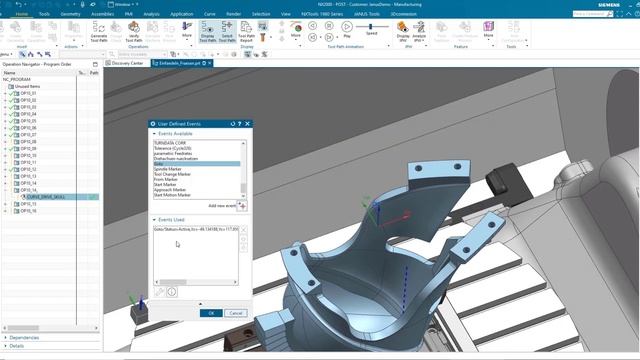The image size is (640, 360).
Task: Open the Tools ribbon tab
Action: point(44,14)
